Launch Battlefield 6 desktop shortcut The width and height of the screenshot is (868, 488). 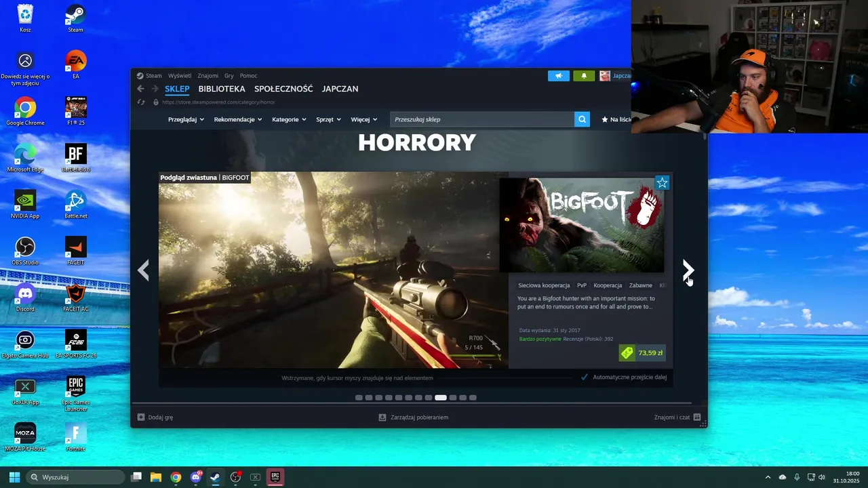coord(75,158)
